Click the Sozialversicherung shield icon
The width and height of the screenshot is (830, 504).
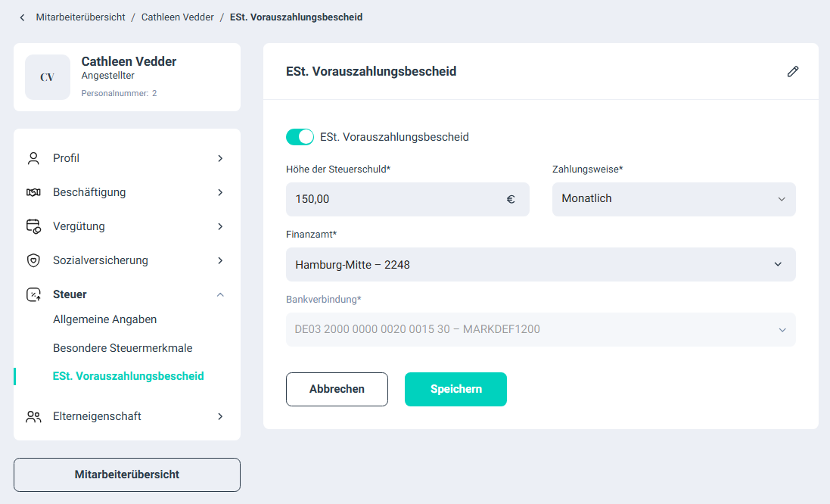click(x=33, y=260)
